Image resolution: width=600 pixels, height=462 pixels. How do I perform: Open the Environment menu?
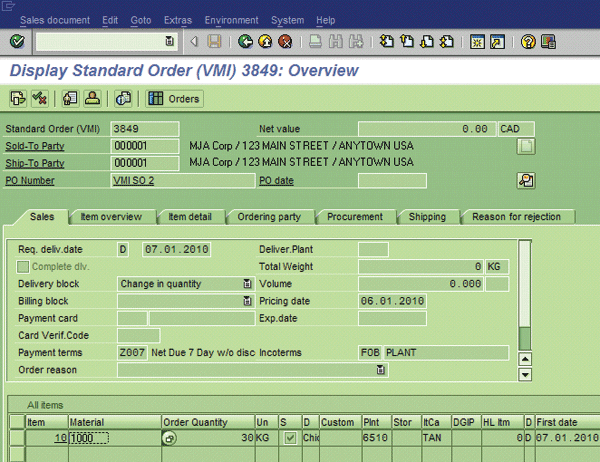[231, 20]
